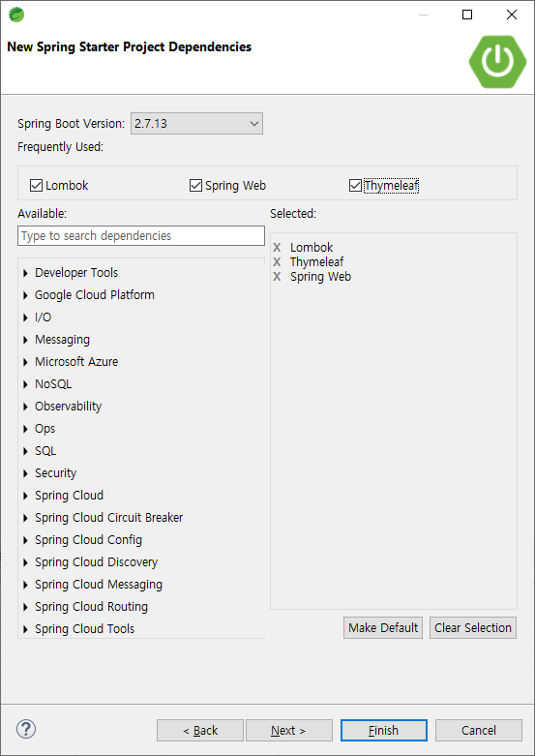This screenshot has height=756, width=535.
Task: Expand the Spring Cloud Circuit Breaker category
Action: pyautogui.click(x=25, y=518)
